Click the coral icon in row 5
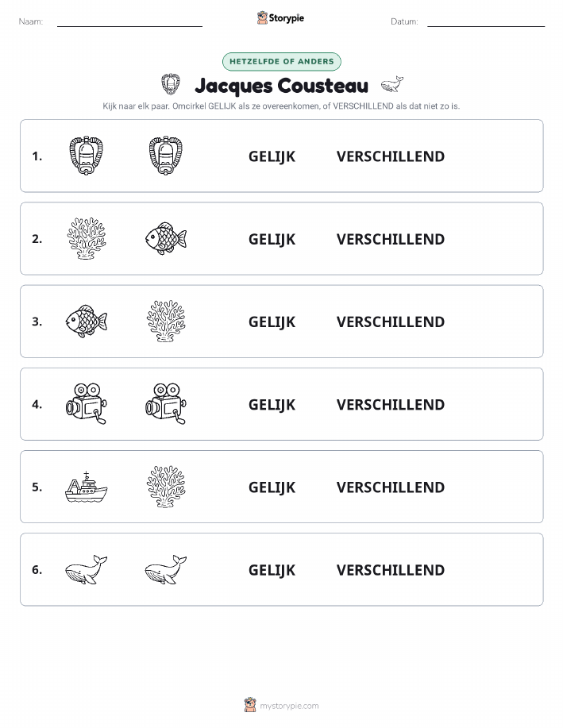 pyautogui.click(x=166, y=487)
